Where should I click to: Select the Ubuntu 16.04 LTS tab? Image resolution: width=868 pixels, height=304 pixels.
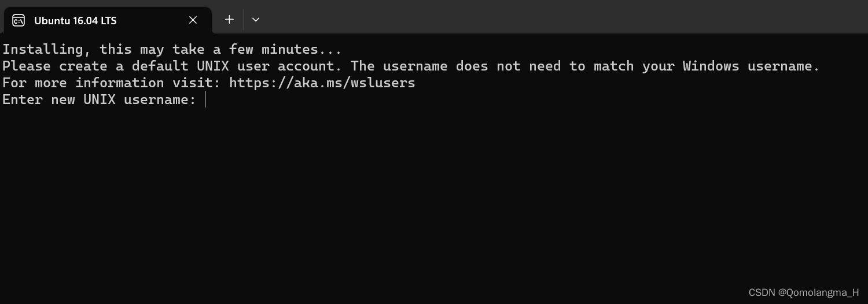coord(108,20)
